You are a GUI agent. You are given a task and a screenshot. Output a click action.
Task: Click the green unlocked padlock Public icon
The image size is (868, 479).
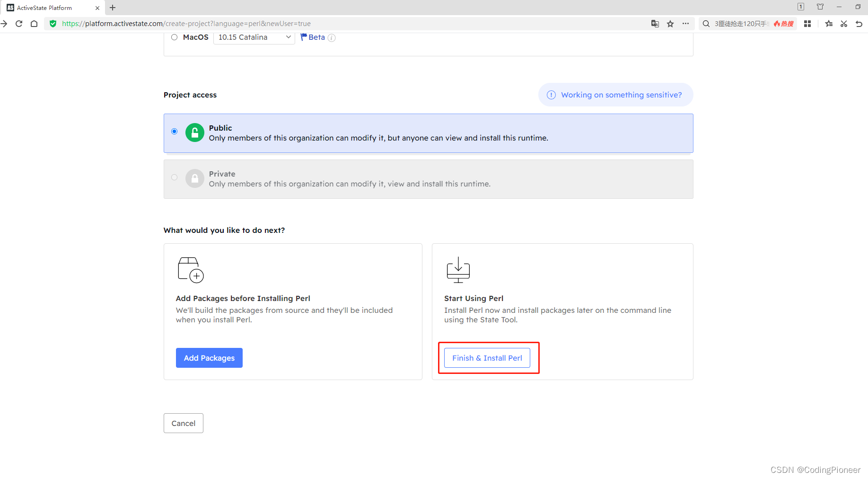195,133
